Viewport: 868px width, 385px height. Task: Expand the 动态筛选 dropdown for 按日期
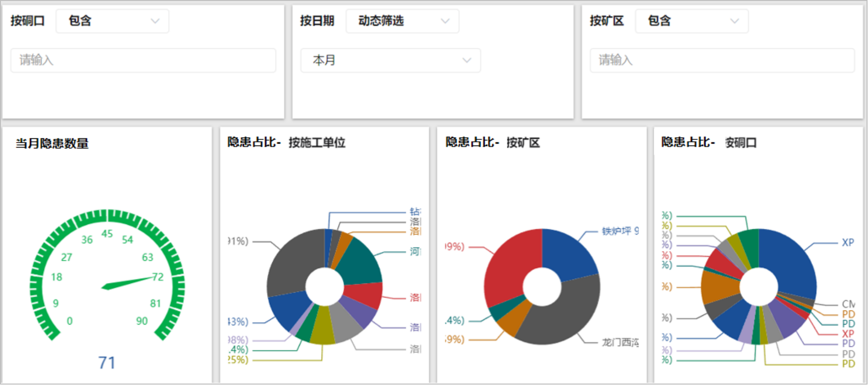click(402, 21)
